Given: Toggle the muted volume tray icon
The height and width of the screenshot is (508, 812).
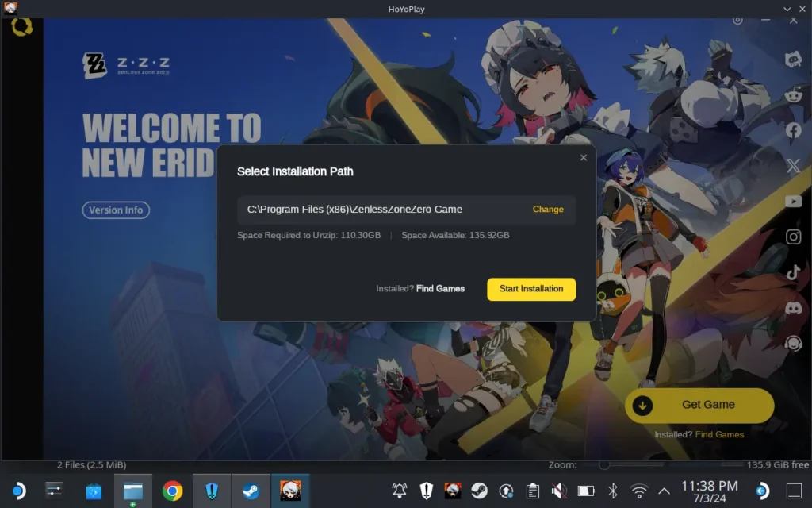Looking at the screenshot, I should (559, 491).
